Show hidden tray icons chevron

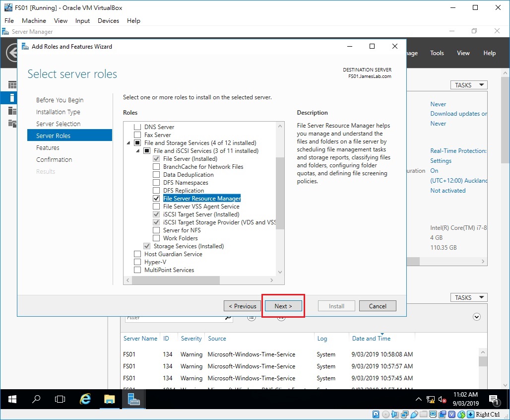[419, 400]
